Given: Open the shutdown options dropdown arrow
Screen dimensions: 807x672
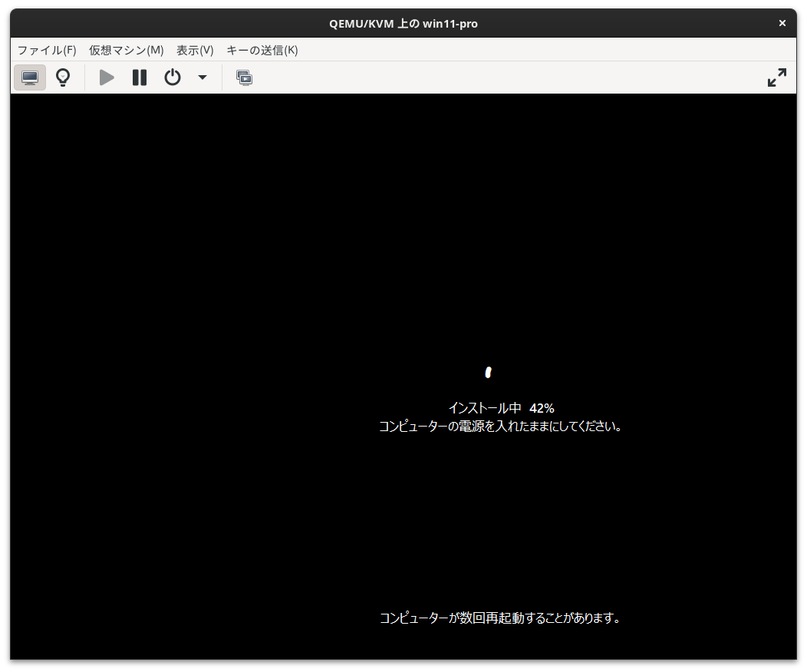Looking at the screenshot, I should click(x=202, y=77).
